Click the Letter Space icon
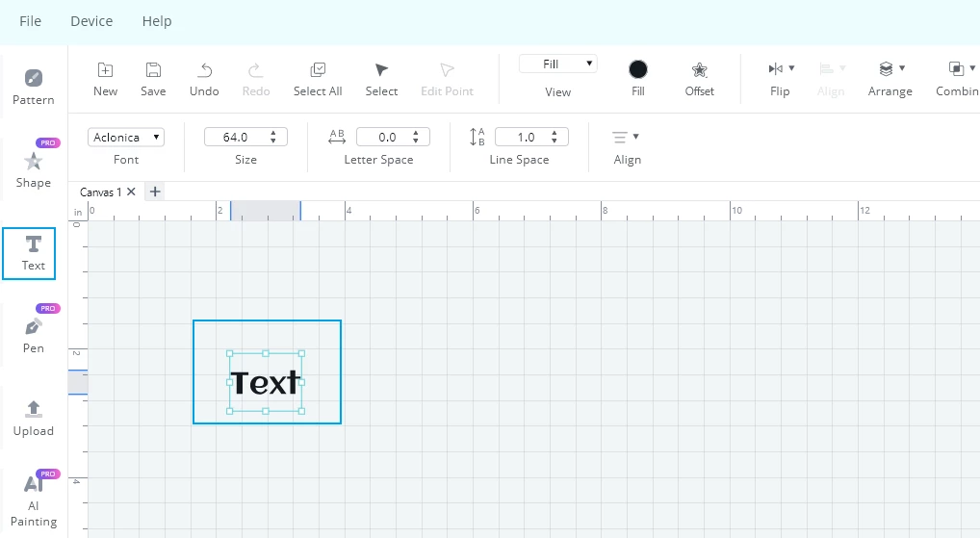The image size is (980, 538). click(x=337, y=137)
